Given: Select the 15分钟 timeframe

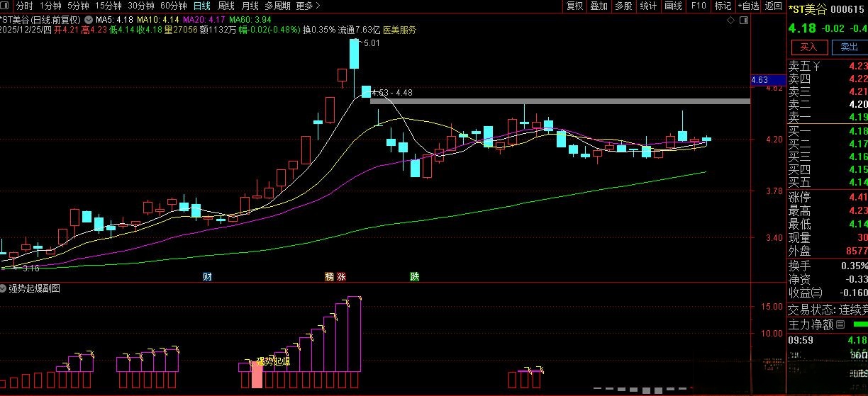Looking at the screenshot, I should click(108, 6).
